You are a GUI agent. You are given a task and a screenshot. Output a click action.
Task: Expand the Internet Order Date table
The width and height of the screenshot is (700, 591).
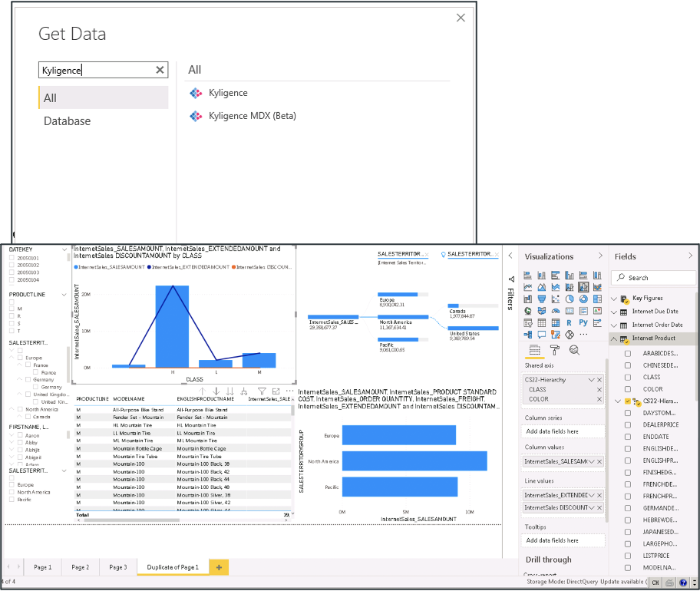click(614, 325)
